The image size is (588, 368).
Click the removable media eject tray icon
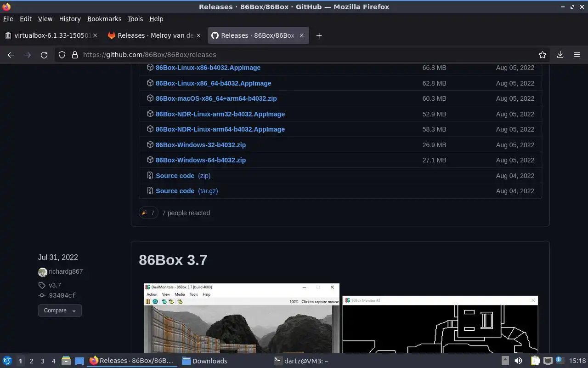click(x=505, y=361)
